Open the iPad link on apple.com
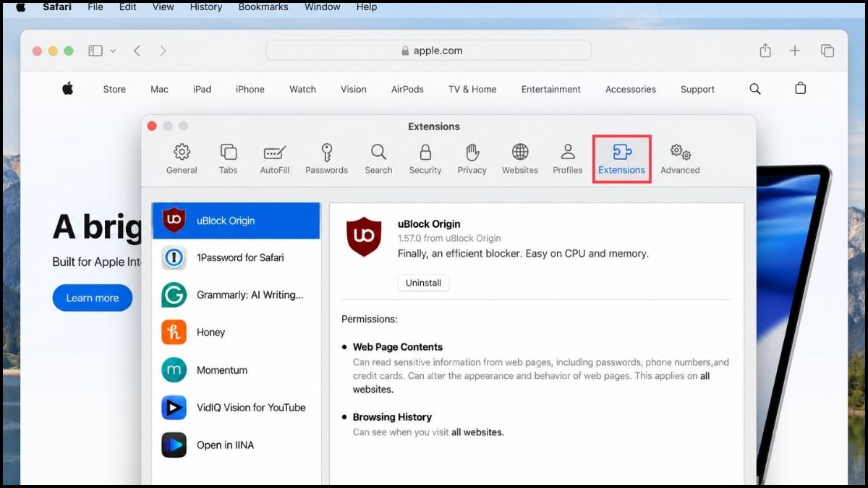This screenshot has height=488, width=868. coord(202,90)
